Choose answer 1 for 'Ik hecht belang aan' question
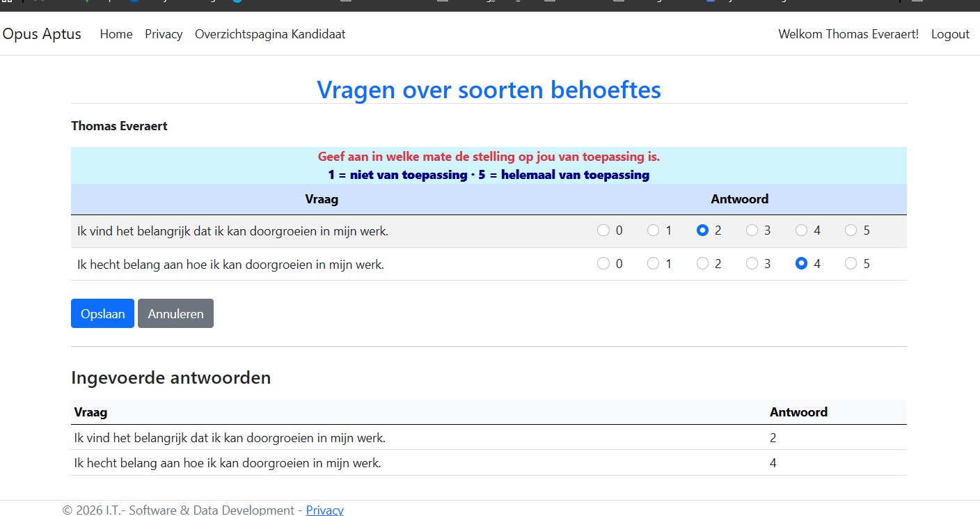The width and height of the screenshot is (980, 516). tap(653, 263)
